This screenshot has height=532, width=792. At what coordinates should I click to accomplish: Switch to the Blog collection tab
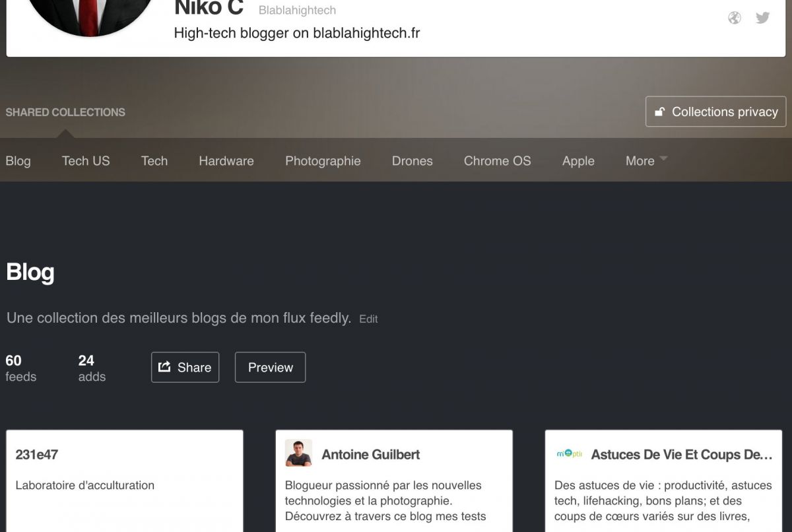click(18, 161)
